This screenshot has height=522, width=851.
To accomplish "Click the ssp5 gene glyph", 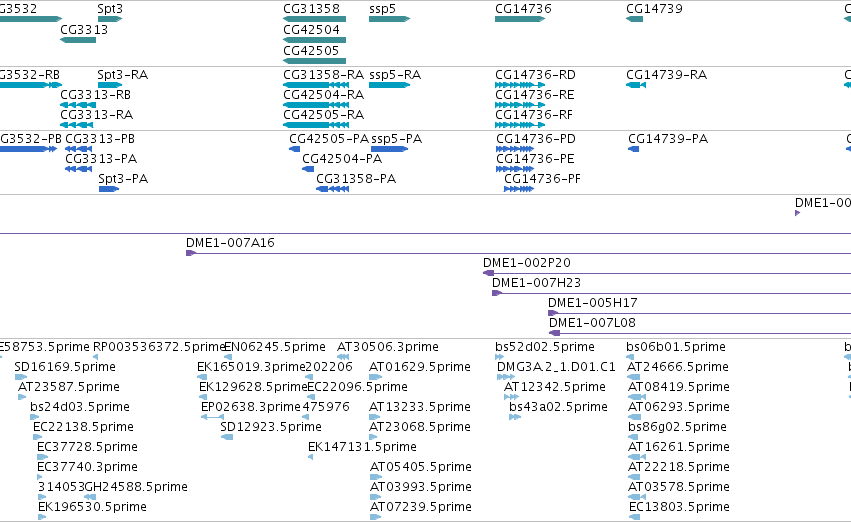I will point(389,19).
